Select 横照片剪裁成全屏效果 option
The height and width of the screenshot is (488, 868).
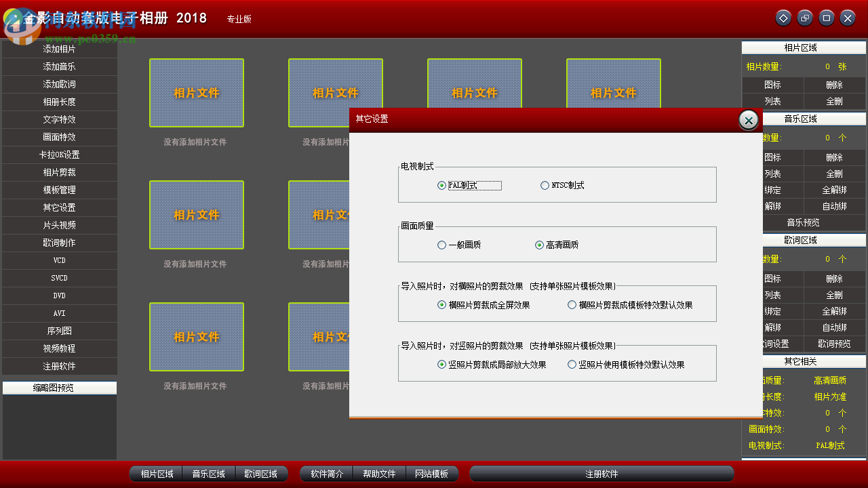[484, 305]
